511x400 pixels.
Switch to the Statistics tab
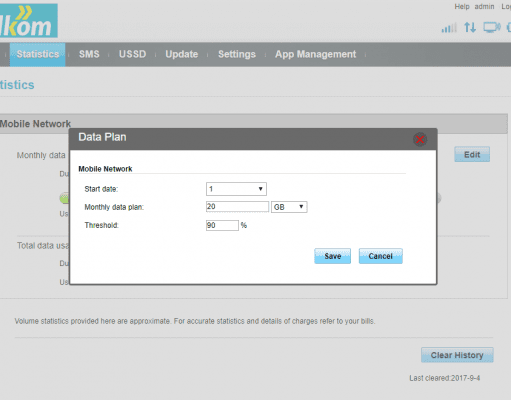point(38,54)
